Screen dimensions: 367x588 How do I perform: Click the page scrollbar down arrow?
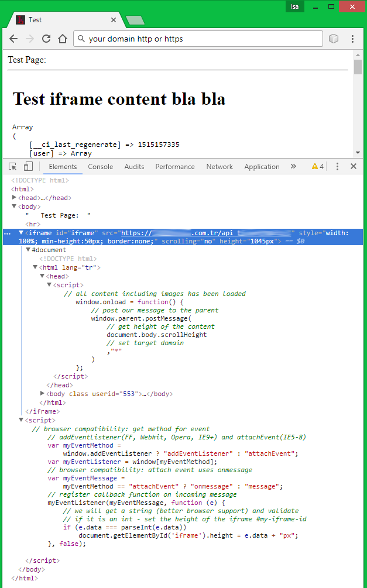358,153
